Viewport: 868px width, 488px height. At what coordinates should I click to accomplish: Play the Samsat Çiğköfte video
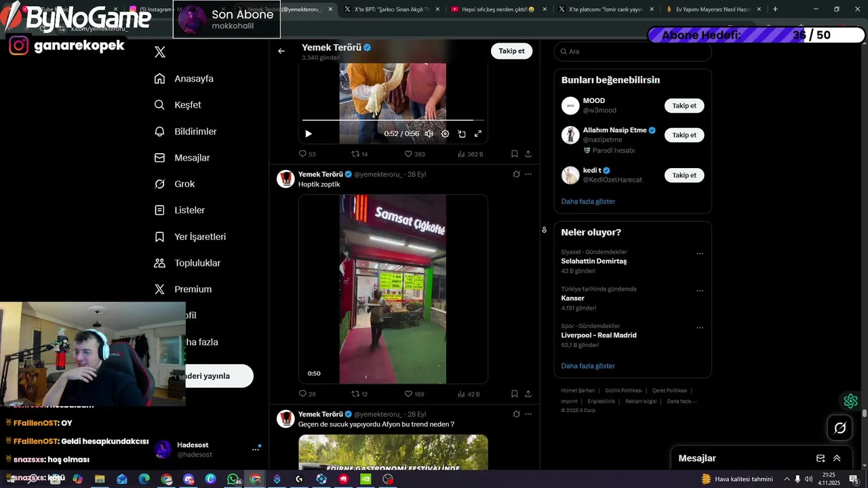click(x=393, y=289)
